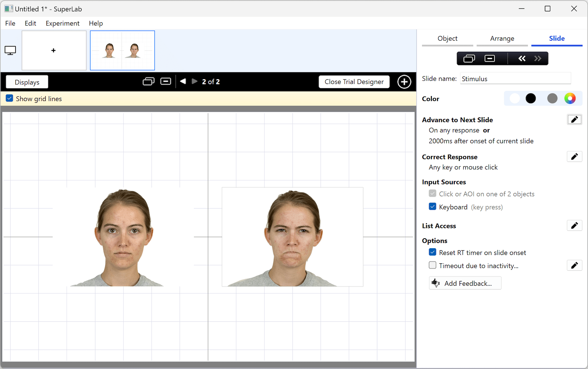Edit the Correct Response settings
Screen dimensions: 588x369
574,157
